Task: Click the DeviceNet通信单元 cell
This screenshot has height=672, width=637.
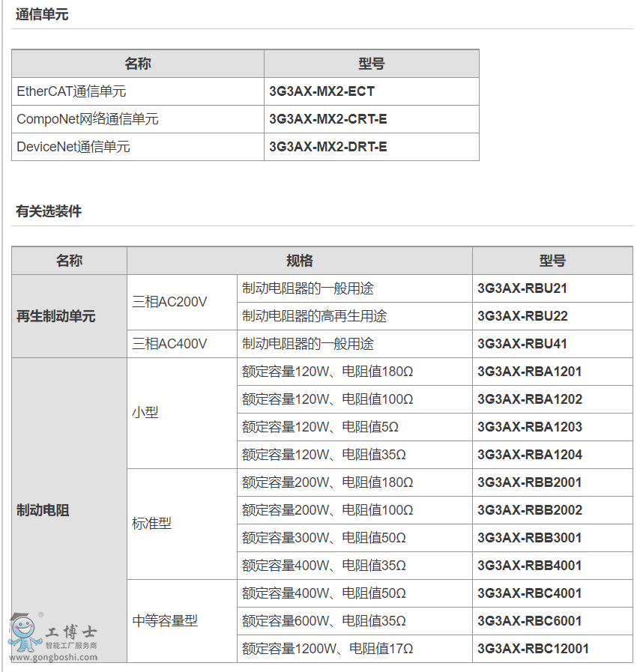Action: click(138, 147)
